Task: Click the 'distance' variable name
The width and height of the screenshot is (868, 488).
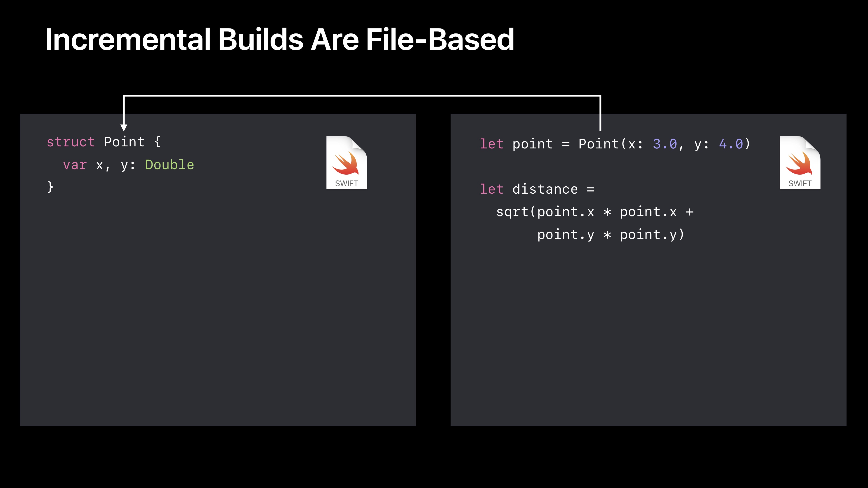Action: click(545, 189)
